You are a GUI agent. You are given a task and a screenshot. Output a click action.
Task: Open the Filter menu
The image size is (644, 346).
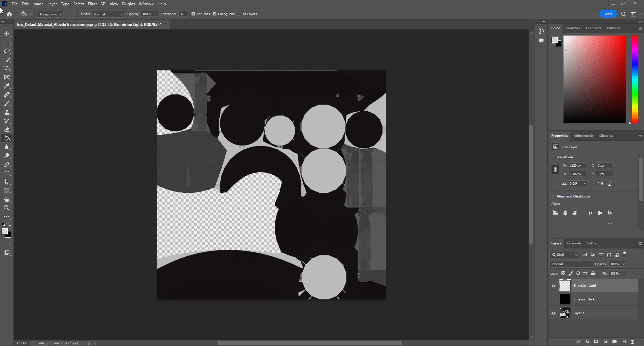[x=92, y=4]
